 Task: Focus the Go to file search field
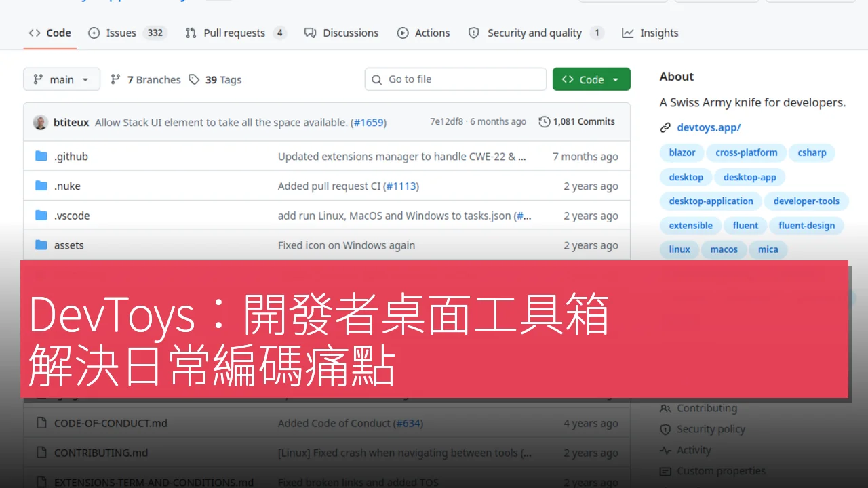click(x=455, y=79)
